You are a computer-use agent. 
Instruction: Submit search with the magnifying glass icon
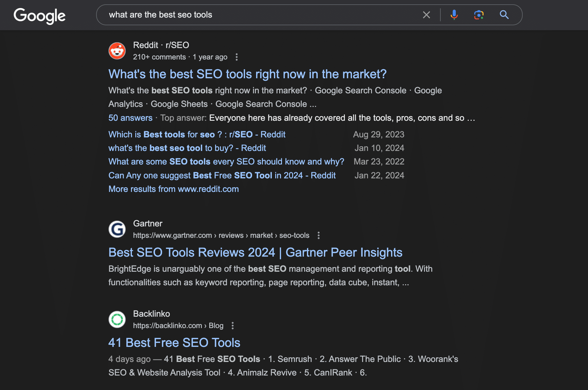click(504, 15)
